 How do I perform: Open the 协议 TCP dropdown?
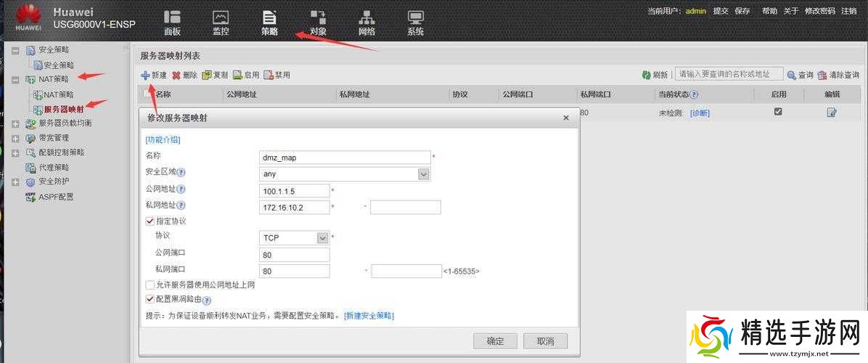(323, 238)
